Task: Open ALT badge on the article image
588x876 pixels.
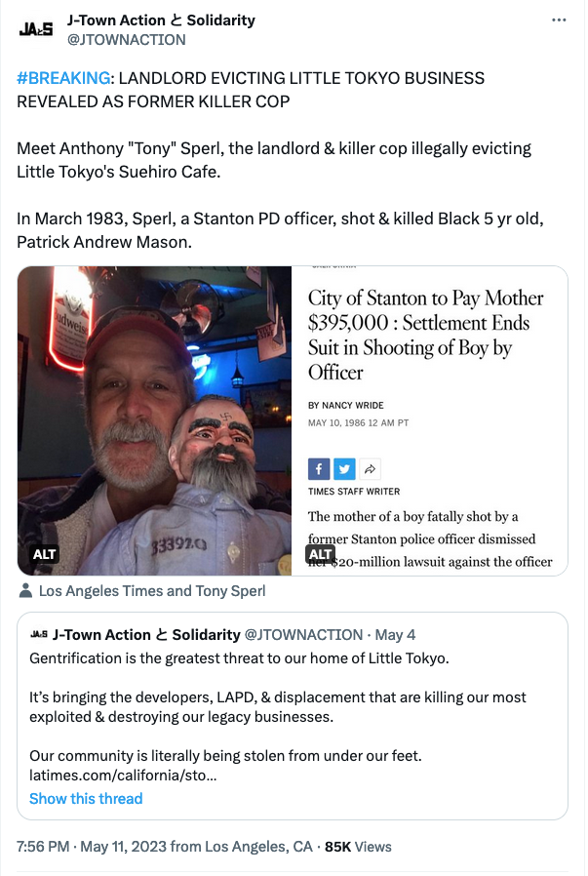Action: (x=321, y=554)
